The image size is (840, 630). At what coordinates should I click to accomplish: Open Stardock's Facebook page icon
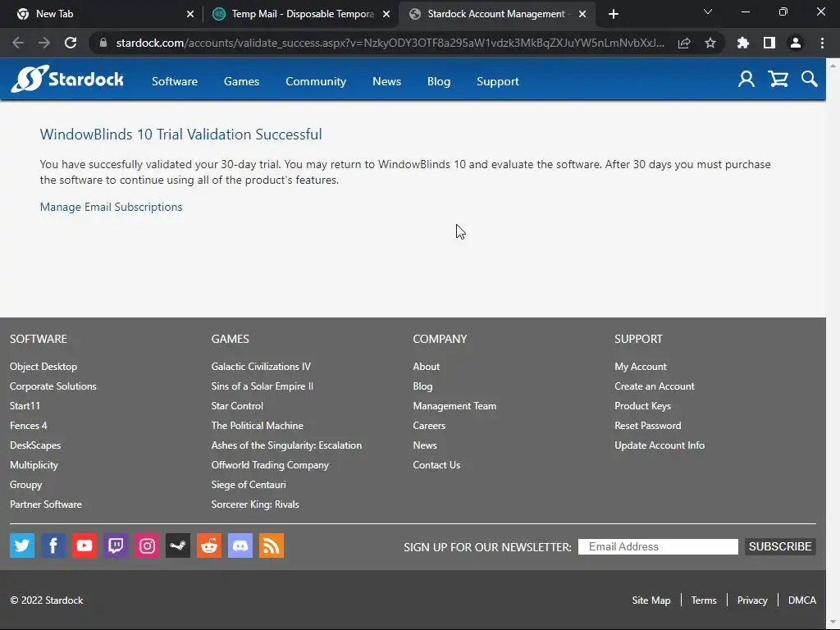point(53,546)
